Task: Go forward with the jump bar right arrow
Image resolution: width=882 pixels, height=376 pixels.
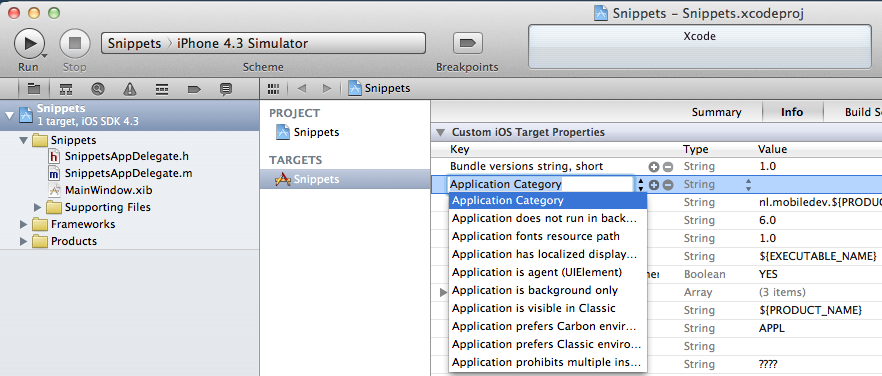Action: pos(326,88)
